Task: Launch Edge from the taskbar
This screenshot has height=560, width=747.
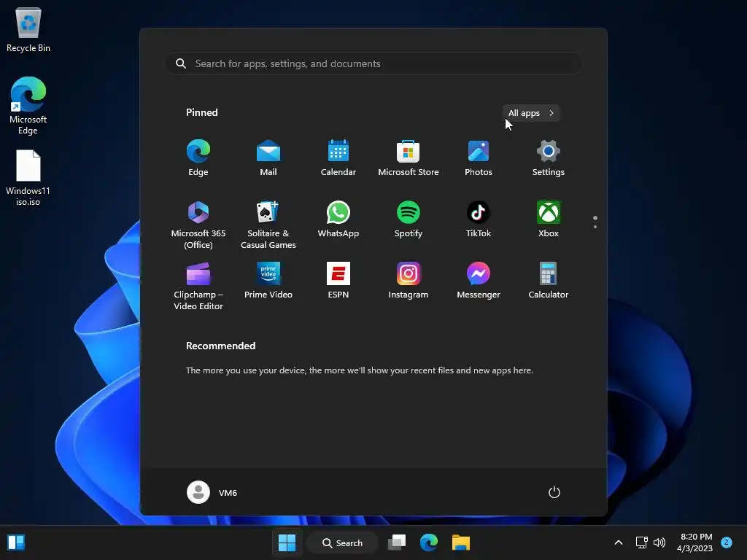Action: pos(429,542)
